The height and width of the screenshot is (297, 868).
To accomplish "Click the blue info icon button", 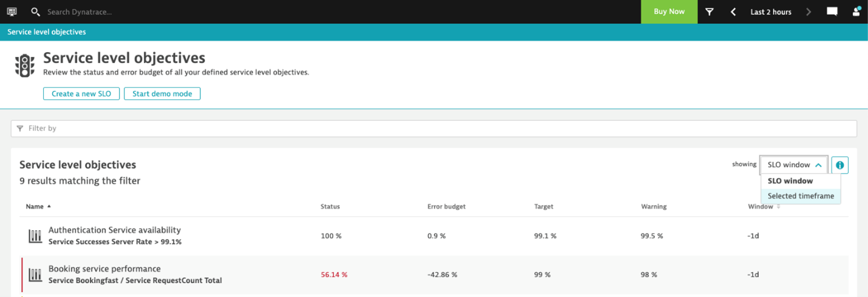I will (x=840, y=165).
